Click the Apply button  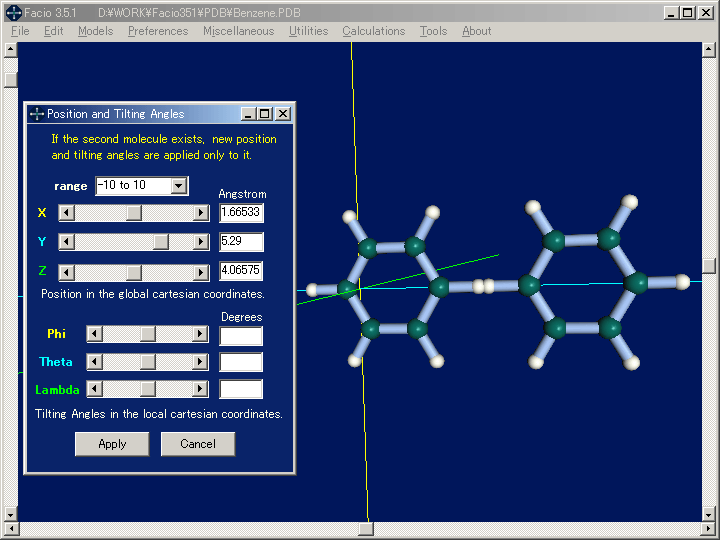coord(112,444)
